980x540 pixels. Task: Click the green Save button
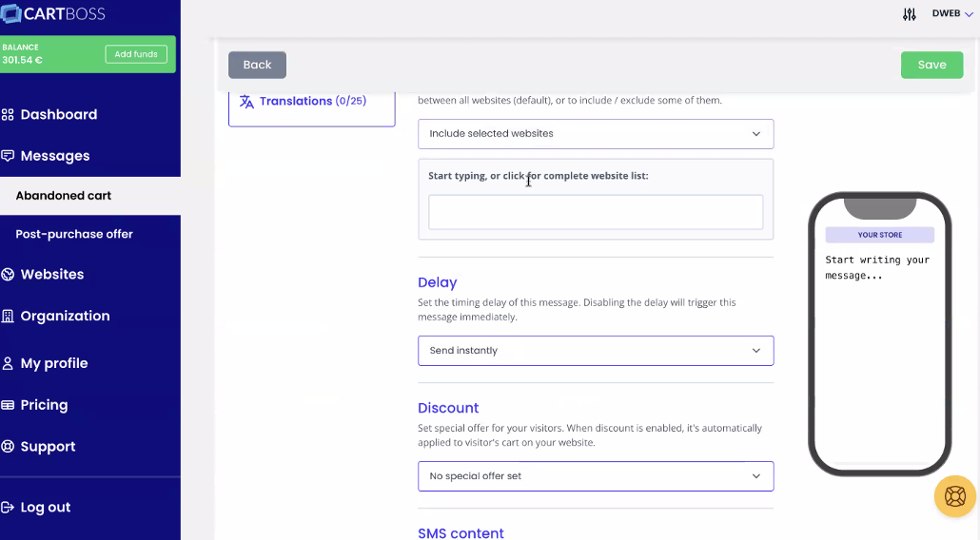tap(931, 65)
